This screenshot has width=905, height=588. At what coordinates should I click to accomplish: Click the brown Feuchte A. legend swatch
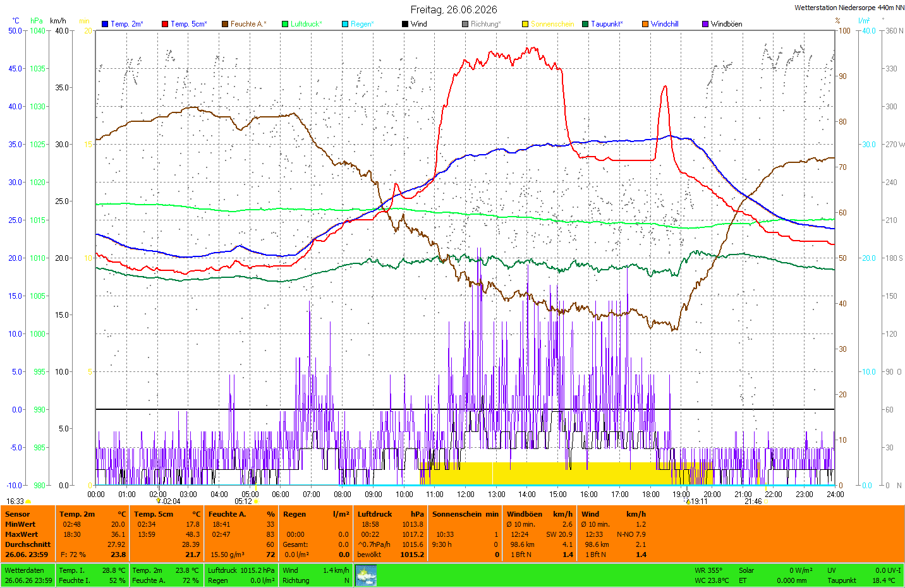(225, 24)
